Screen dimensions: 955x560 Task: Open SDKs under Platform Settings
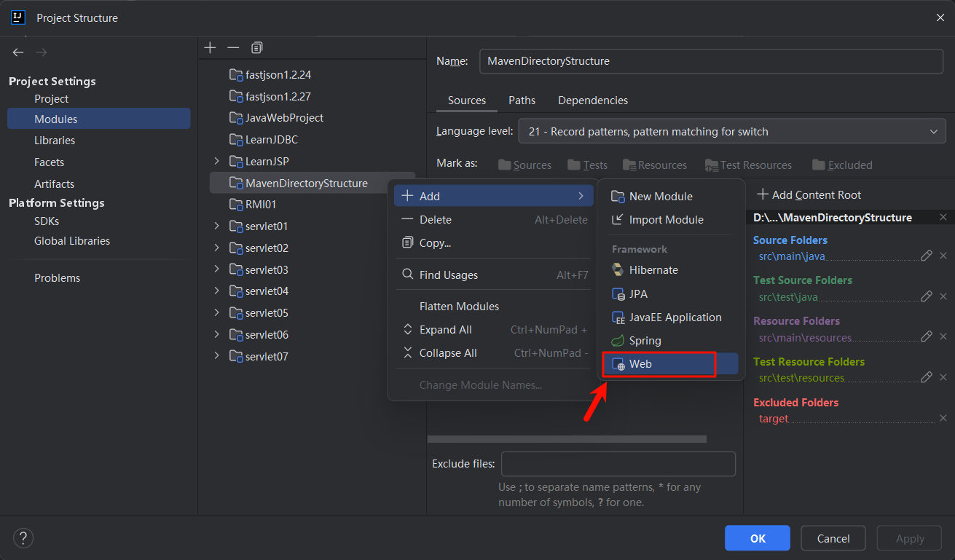(x=47, y=221)
